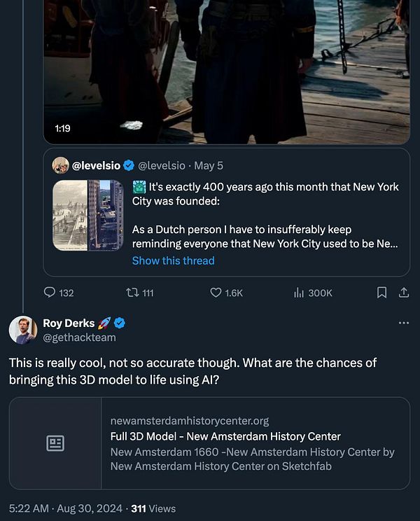Image resolution: width=420 pixels, height=521 pixels.
Task: Bookmark this post
Action: [381, 293]
